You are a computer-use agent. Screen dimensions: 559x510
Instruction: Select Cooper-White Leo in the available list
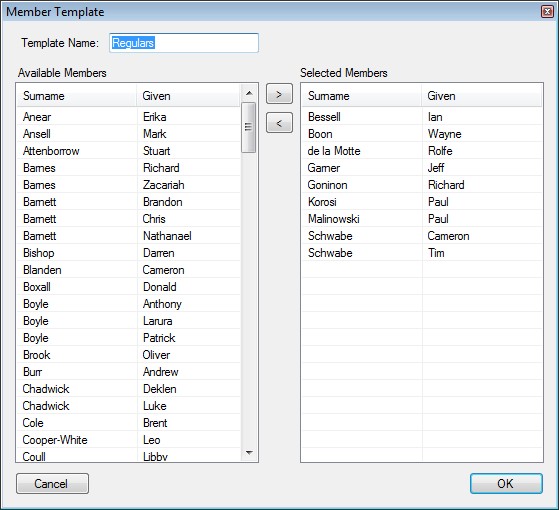tap(128, 440)
